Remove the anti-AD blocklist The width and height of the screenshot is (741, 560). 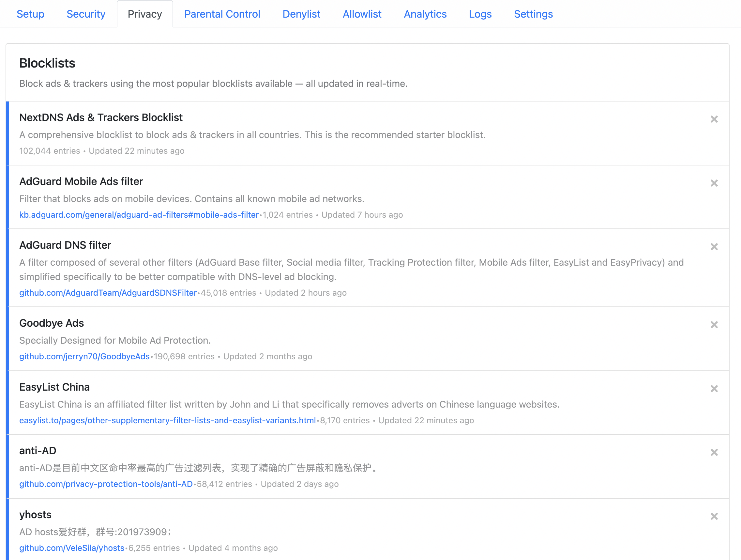tap(714, 452)
